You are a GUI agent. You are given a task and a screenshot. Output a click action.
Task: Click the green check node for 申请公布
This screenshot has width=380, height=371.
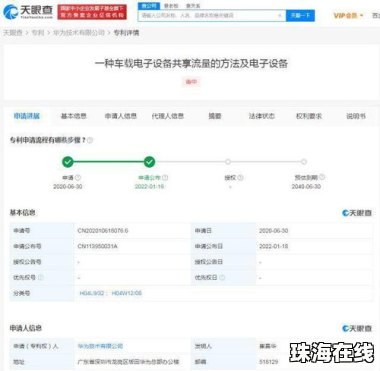click(x=149, y=162)
